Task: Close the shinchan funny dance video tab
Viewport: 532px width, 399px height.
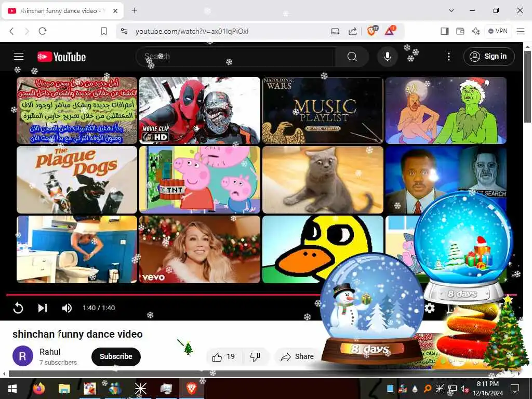Action: point(115,11)
